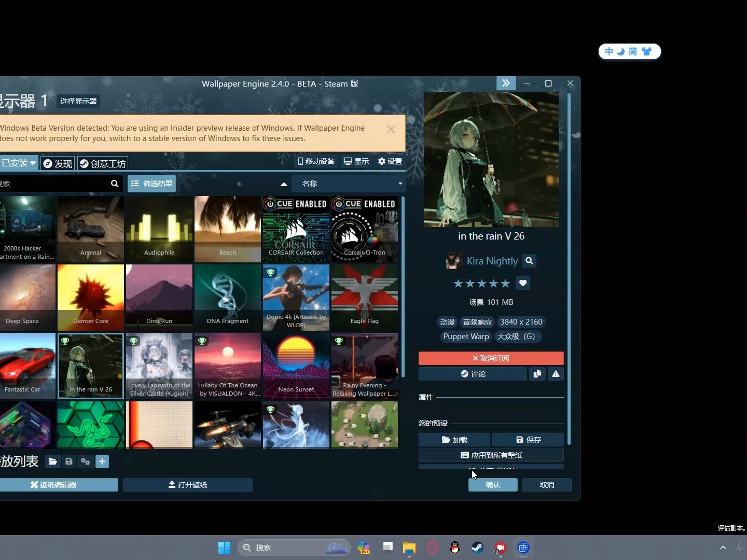Collapse the list using the upward arrow
Screen dimensions: 747x560
pos(283,184)
